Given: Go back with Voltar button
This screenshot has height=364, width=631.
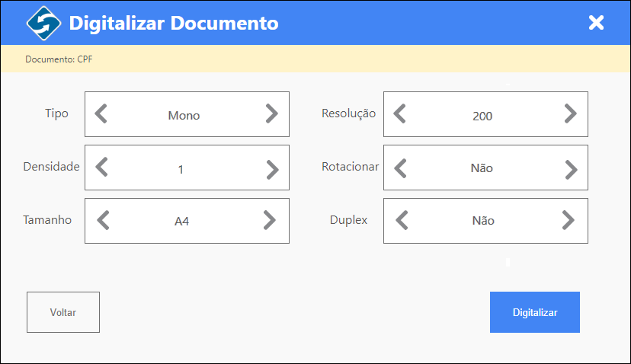Looking at the screenshot, I should [63, 312].
